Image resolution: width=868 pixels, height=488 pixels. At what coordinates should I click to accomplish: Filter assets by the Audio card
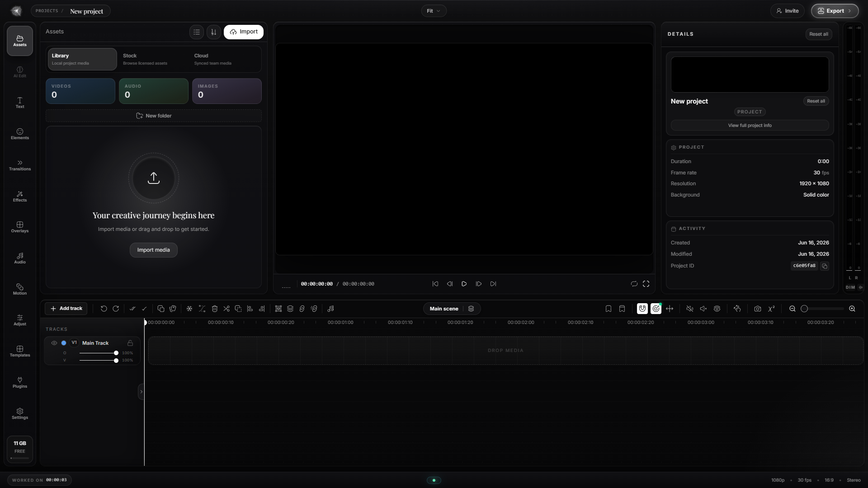point(154,91)
